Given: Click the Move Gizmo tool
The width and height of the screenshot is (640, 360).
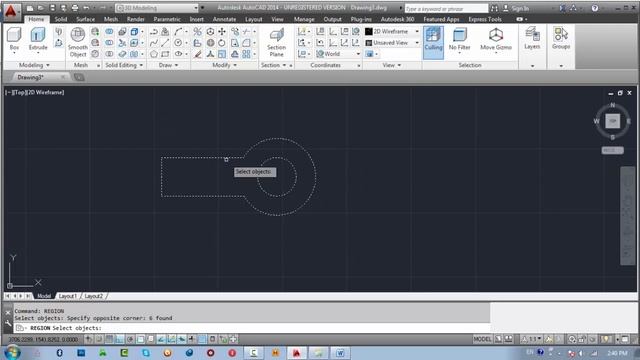Looking at the screenshot, I should pyautogui.click(x=496, y=40).
